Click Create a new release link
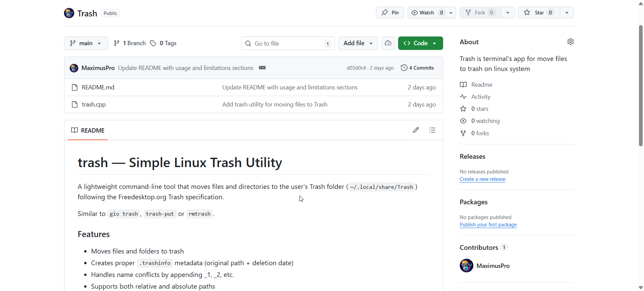 482,179
